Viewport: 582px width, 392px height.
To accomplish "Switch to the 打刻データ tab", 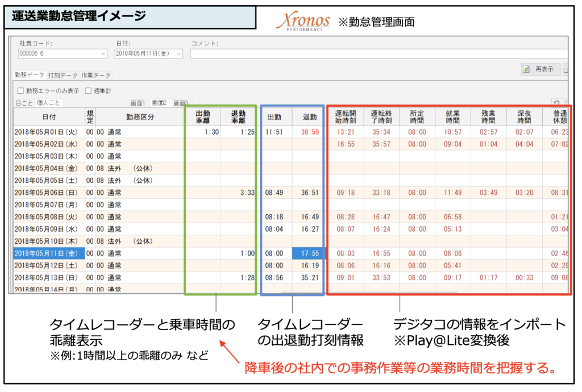I will tap(63, 75).
